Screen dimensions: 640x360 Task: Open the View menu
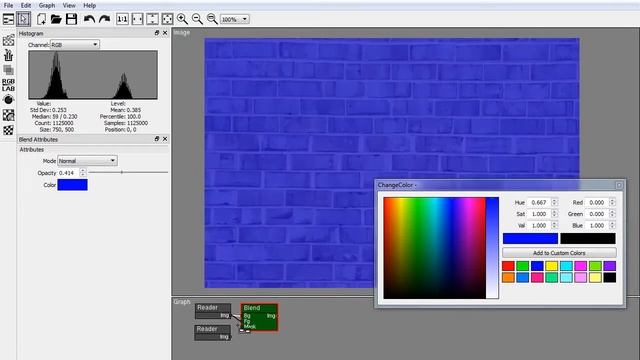coord(69,5)
